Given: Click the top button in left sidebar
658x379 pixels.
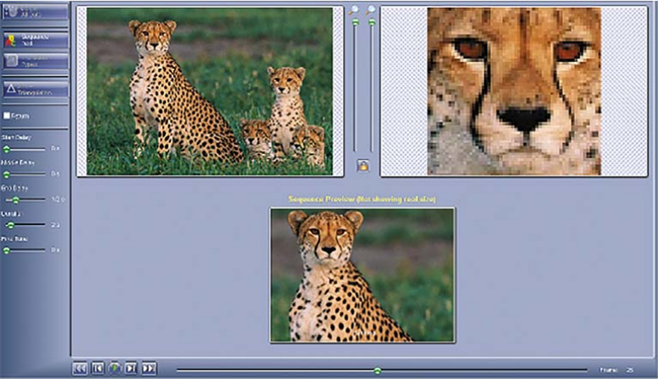Looking at the screenshot, I should pyautogui.click(x=35, y=11).
